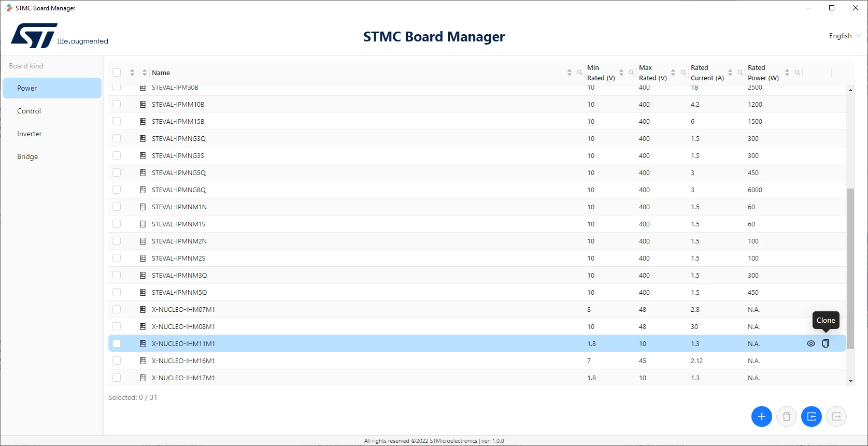Viewport: 868px width, 446px height.
Task: Click the Selected: 0 / 31 counter
Action: click(133, 397)
